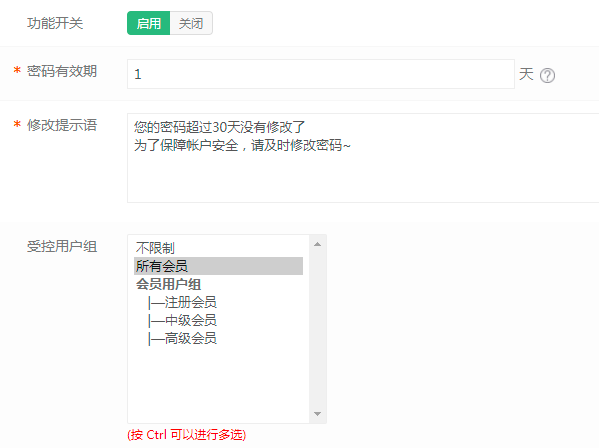Click the red Ctrl multi-select hint
Screen dimensions: 599x448
[187, 435]
